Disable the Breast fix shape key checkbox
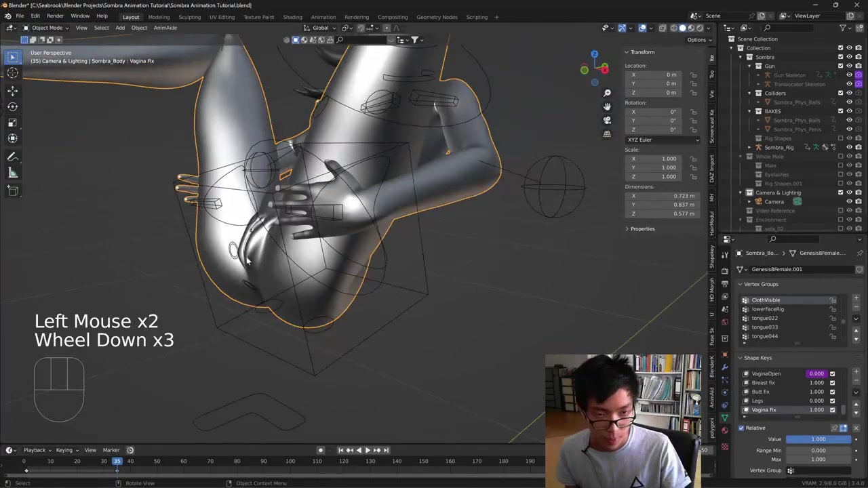The height and width of the screenshot is (488, 868). [832, 383]
